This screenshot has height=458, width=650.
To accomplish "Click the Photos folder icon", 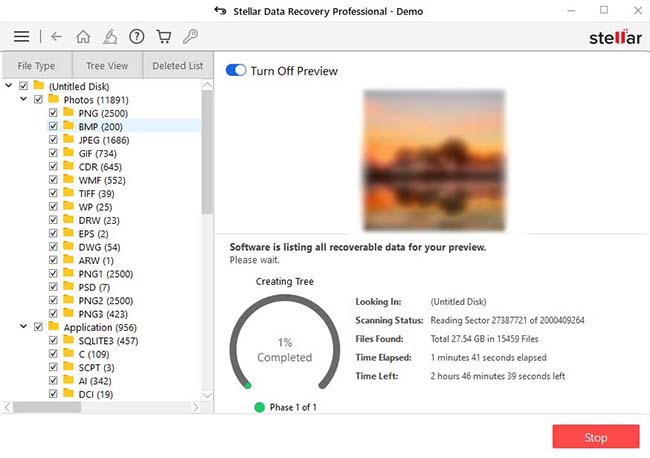I will pos(53,99).
